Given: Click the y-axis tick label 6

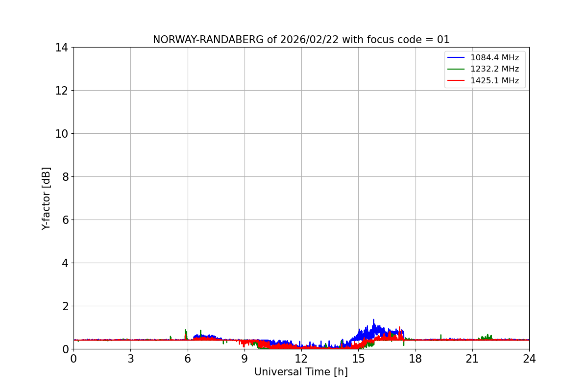Looking at the screenshot, I should tap(65, 220).
